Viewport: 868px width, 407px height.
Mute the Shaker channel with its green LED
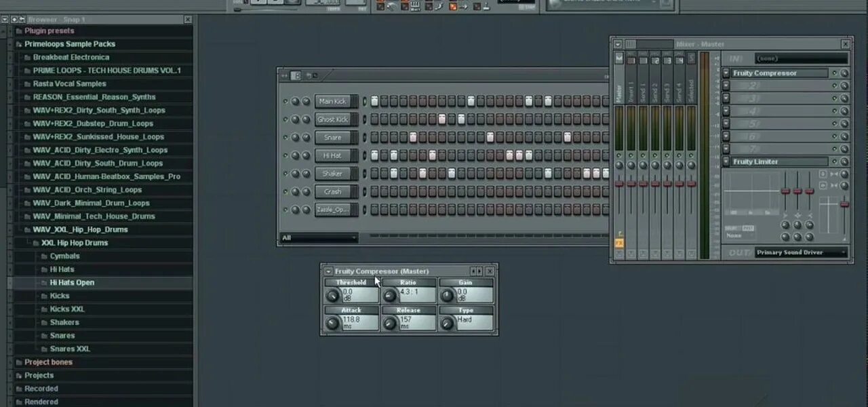point(285,174)
